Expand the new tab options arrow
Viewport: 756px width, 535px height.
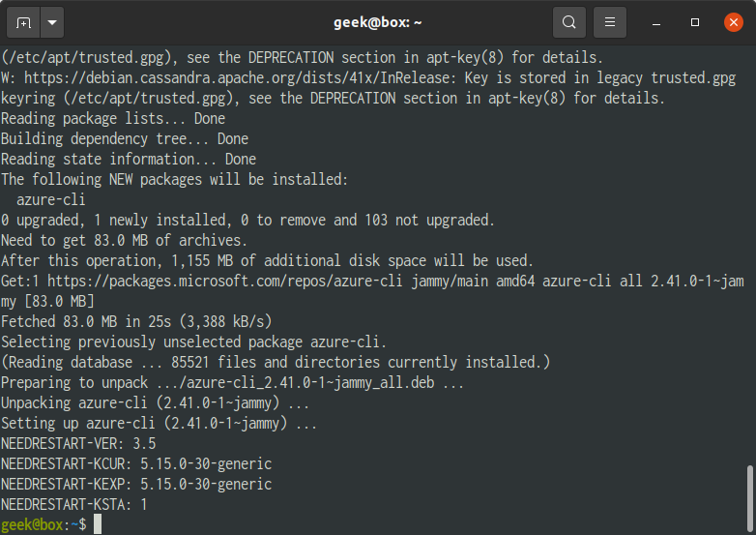click(52, 22)
